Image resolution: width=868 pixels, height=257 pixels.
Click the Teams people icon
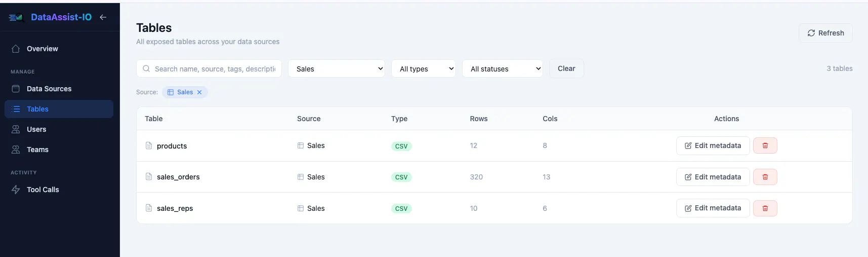[16, 150]
